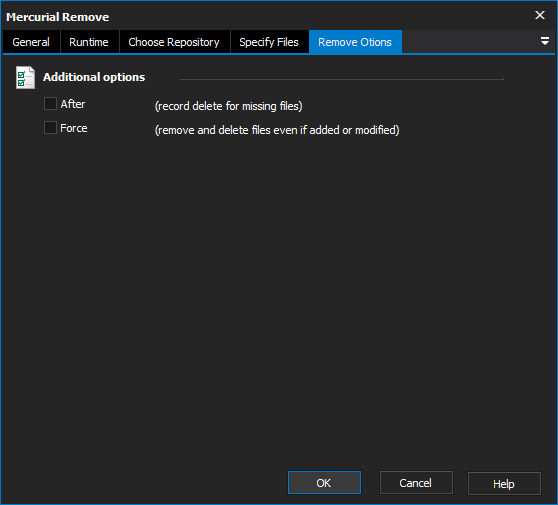Select the Specify Files tab
The height and width of the screenshot is (505, 558).
click(x=269, y=42)
